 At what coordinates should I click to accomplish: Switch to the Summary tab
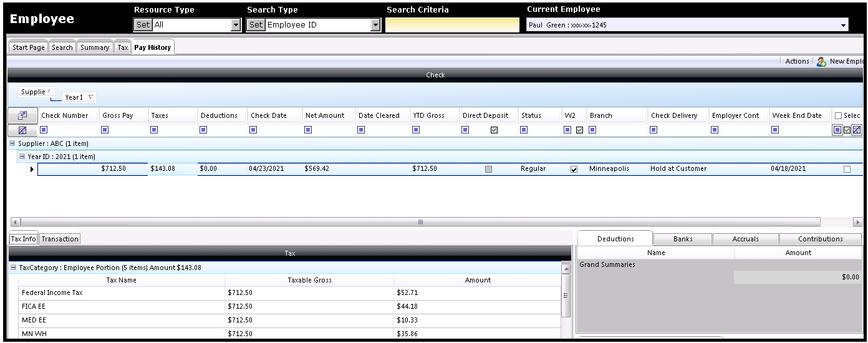click(x=95, y=47)
